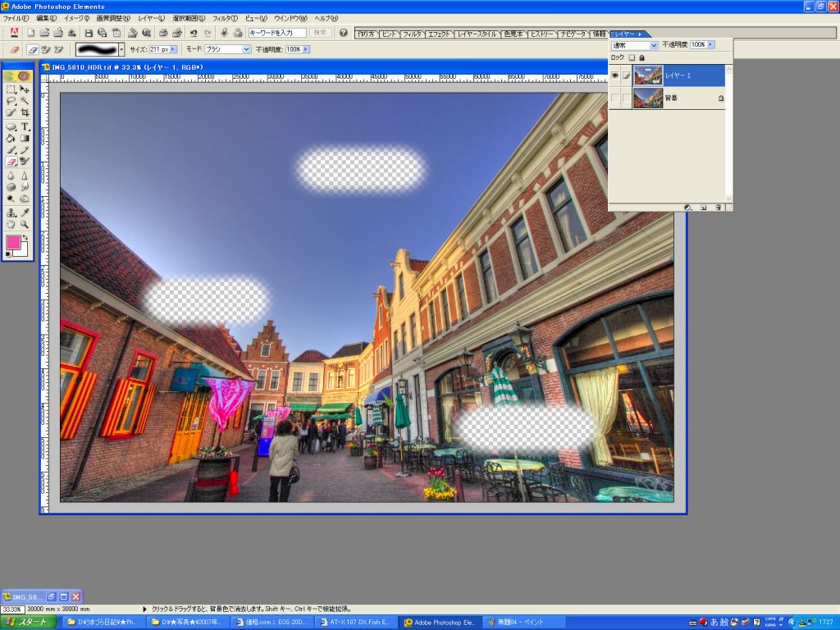The width and height of the screenshot is (840, 630).
Task: Toggle the link box on 背景 layer
Action: point(626,98)
